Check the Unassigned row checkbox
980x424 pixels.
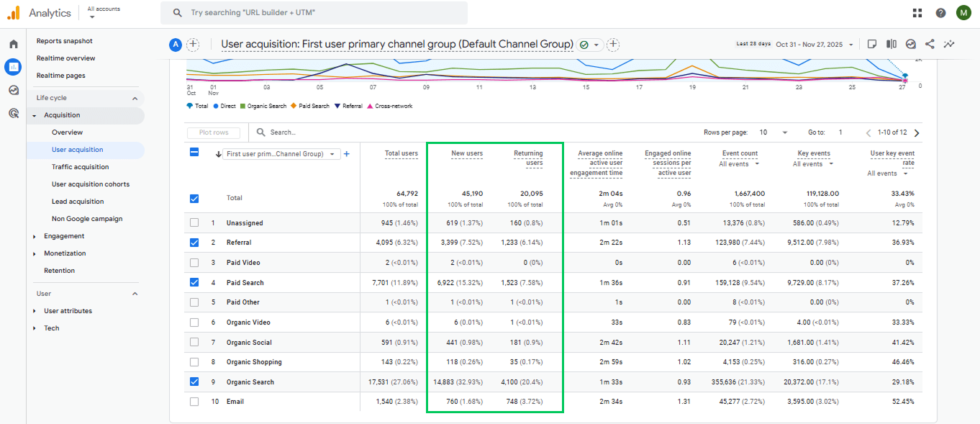coord(194,223)
